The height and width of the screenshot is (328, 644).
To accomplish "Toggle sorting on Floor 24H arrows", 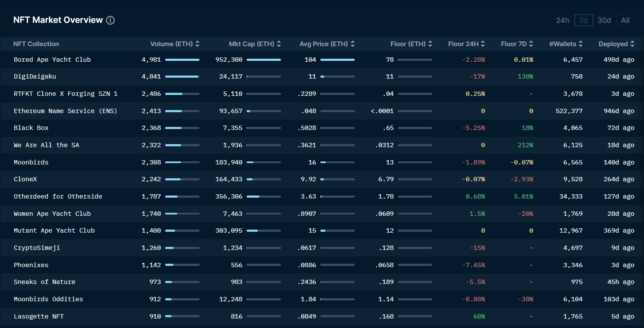I will [x=483, y=44].
